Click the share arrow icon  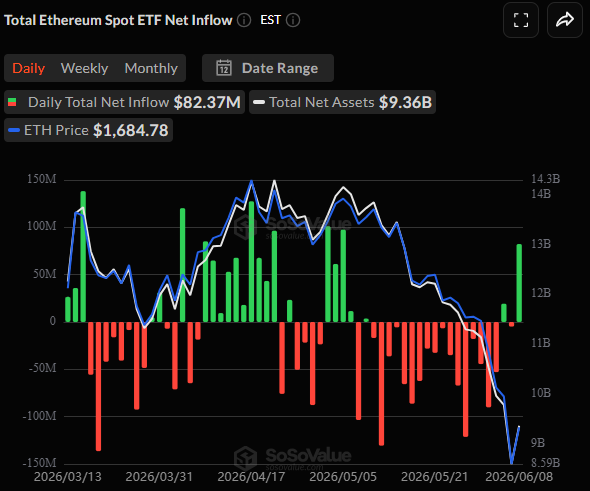click(x=565, y=20)
